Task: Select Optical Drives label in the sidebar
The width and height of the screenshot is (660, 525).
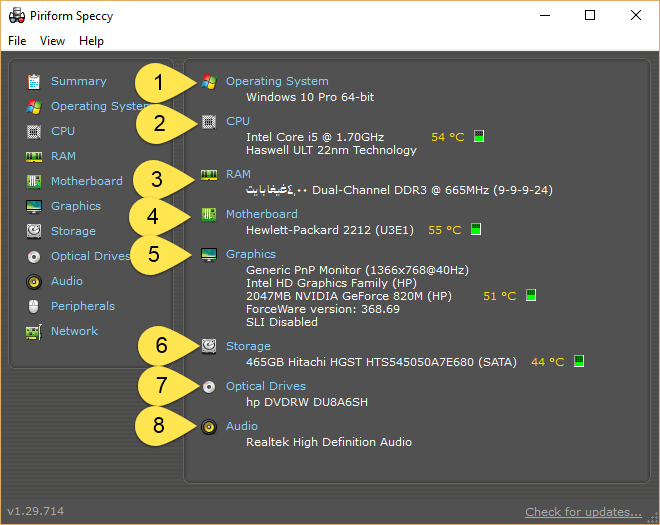Action: [90, 256]
